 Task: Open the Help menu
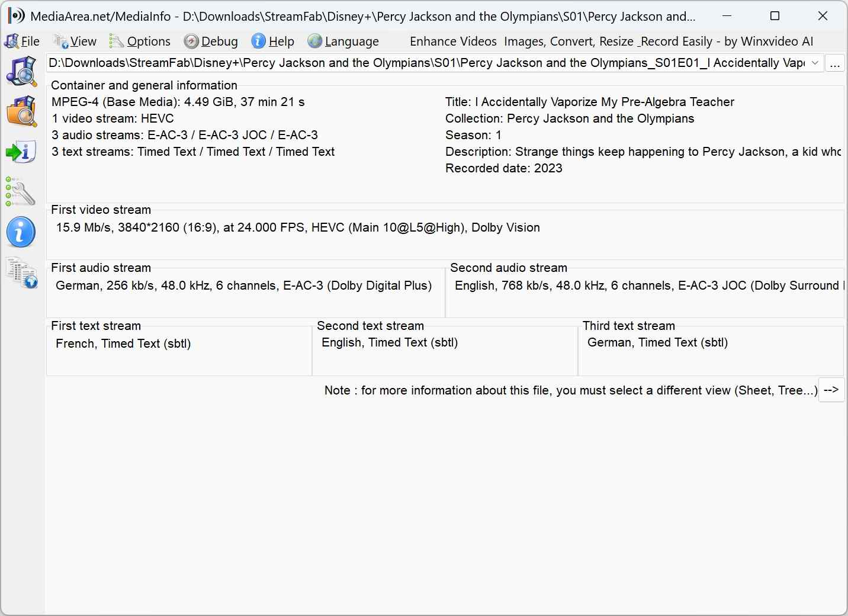(x=273, y=41)
